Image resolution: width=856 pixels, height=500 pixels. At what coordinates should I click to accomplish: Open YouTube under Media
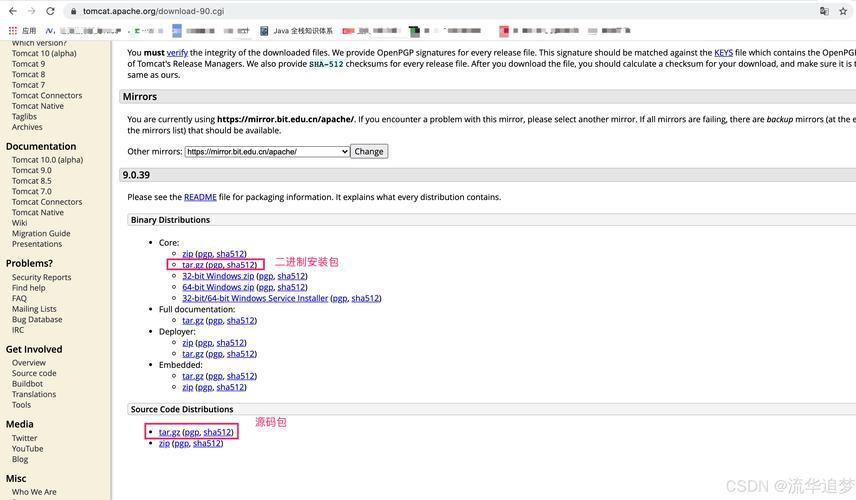27,448
